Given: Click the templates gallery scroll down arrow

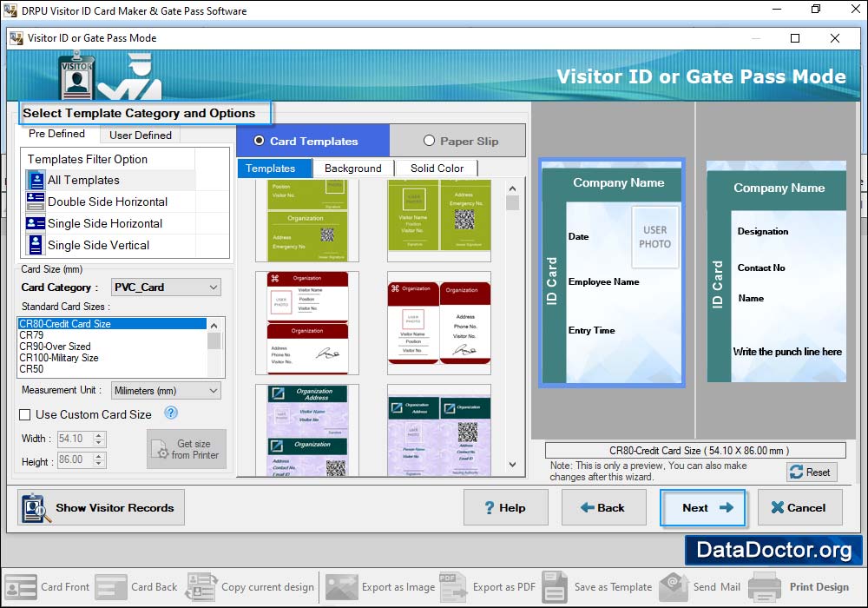Looking at the screenshot, I should [x=513, y=465].
